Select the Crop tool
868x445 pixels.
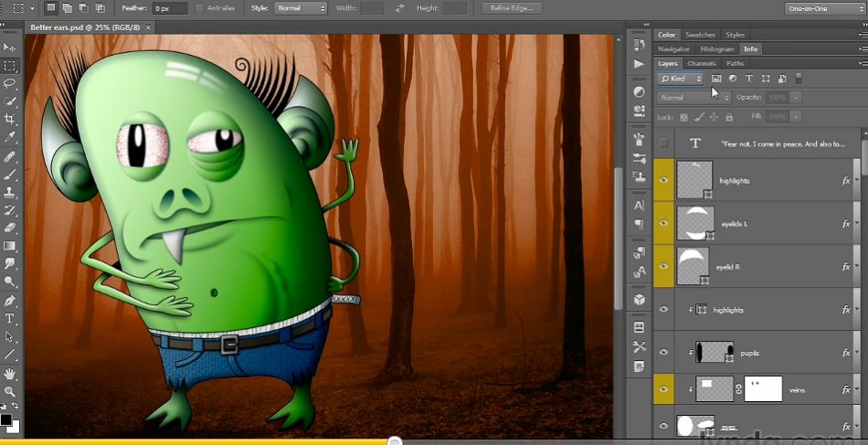9,119
